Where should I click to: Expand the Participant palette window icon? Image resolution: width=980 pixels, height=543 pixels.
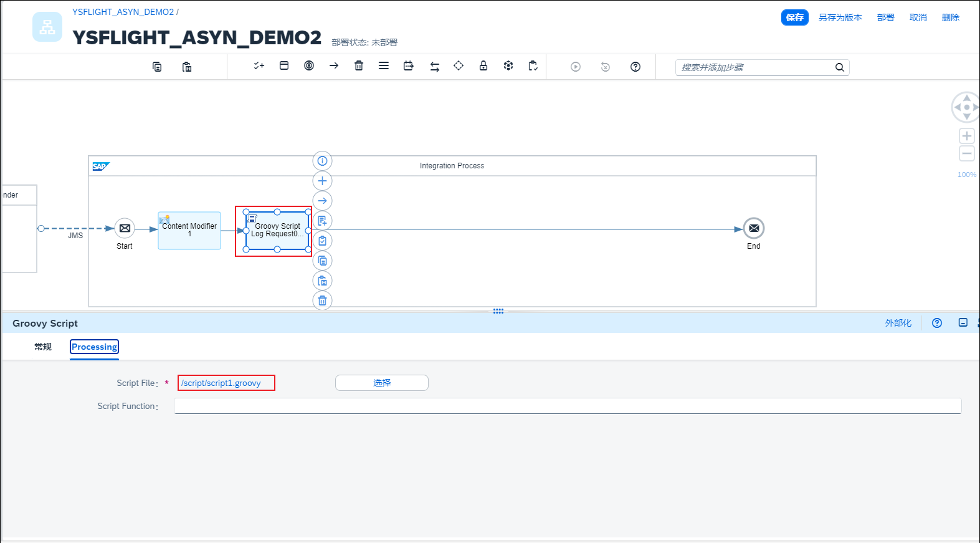pos(284,66)
